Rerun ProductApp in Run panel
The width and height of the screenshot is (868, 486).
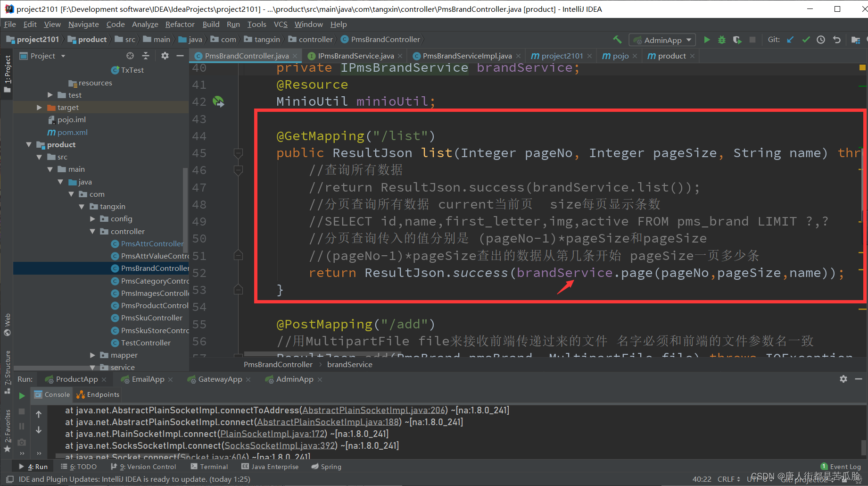tap(22, 395)
